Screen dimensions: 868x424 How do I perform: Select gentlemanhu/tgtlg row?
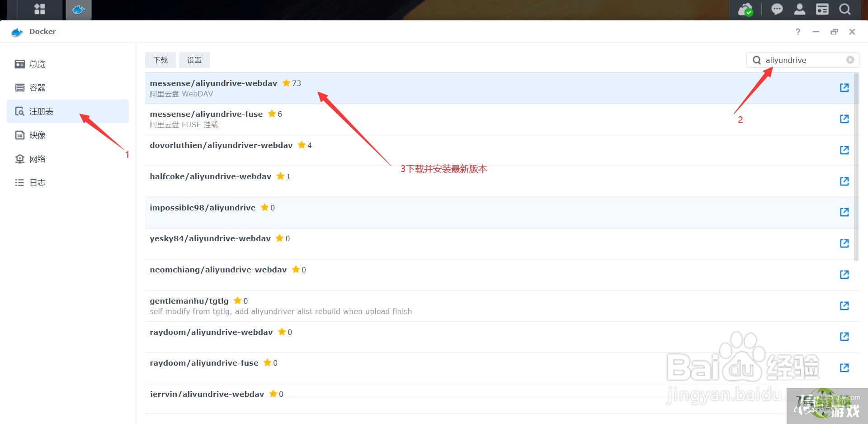coord(499,306)
